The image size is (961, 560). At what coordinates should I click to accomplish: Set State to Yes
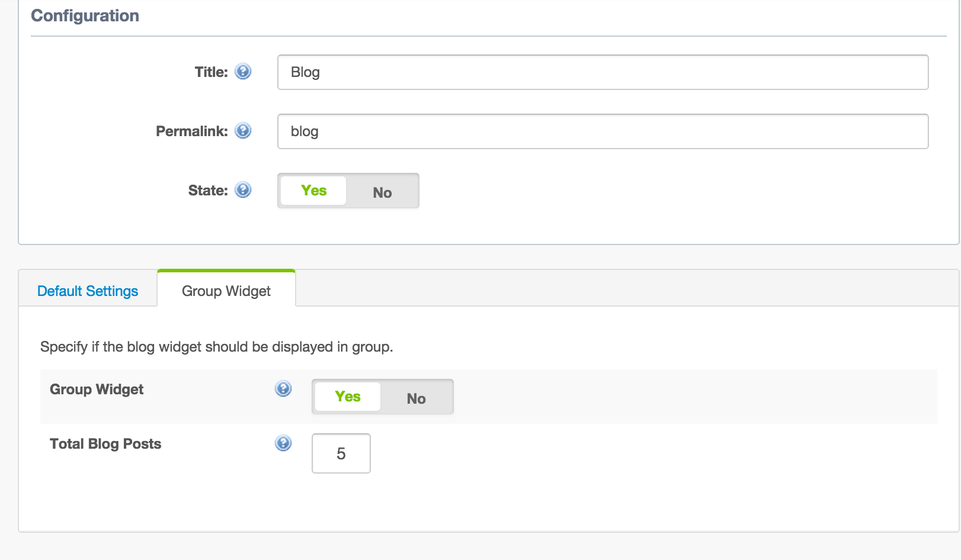(313, 191)
